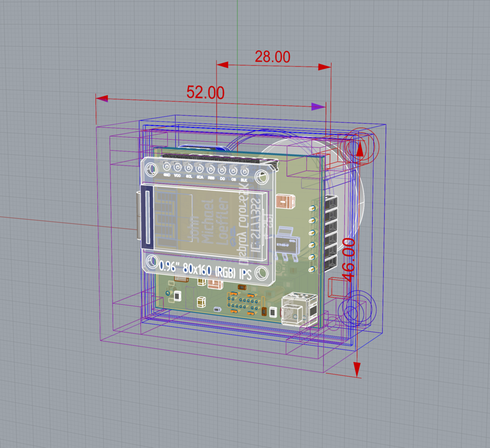
Task: Click the RES pin label on display header
Action: click(211, 178)
